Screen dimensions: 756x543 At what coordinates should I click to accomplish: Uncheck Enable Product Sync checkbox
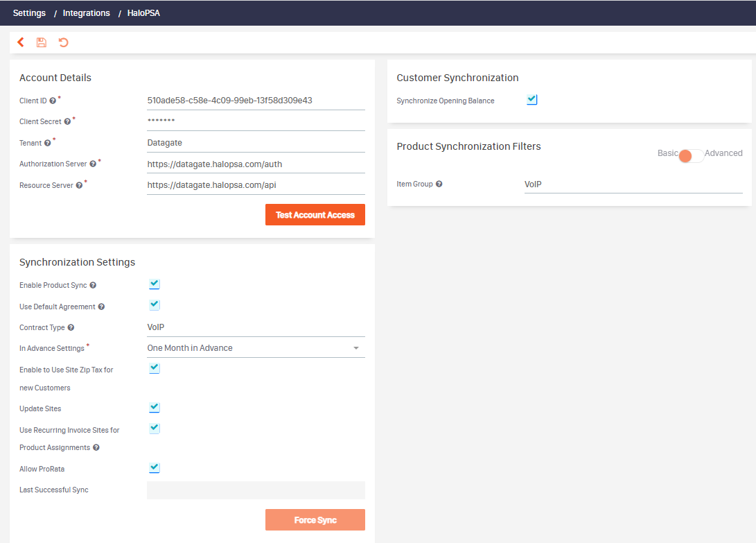pyautogui.click(x=155, y=284)
